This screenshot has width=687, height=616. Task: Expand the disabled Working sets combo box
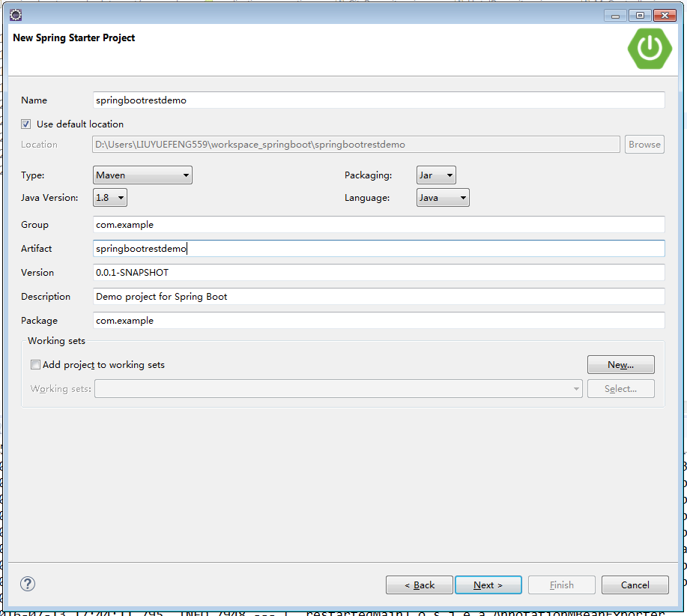(x=338, y=389)
